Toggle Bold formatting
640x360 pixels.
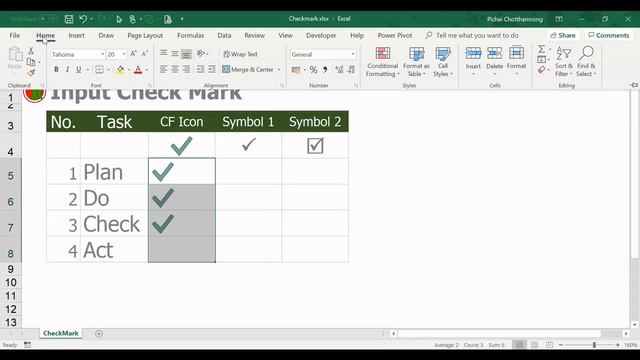click(56, 69)
